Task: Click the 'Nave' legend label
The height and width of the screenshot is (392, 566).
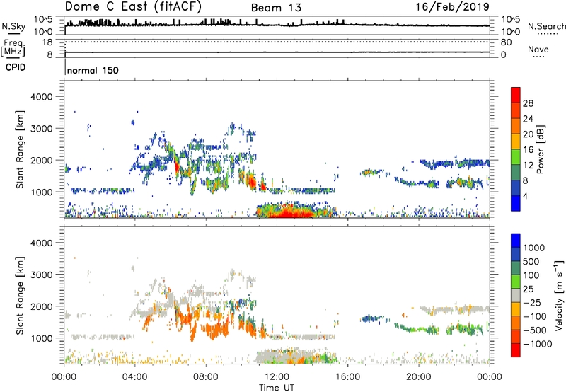Action: point(538,49)
